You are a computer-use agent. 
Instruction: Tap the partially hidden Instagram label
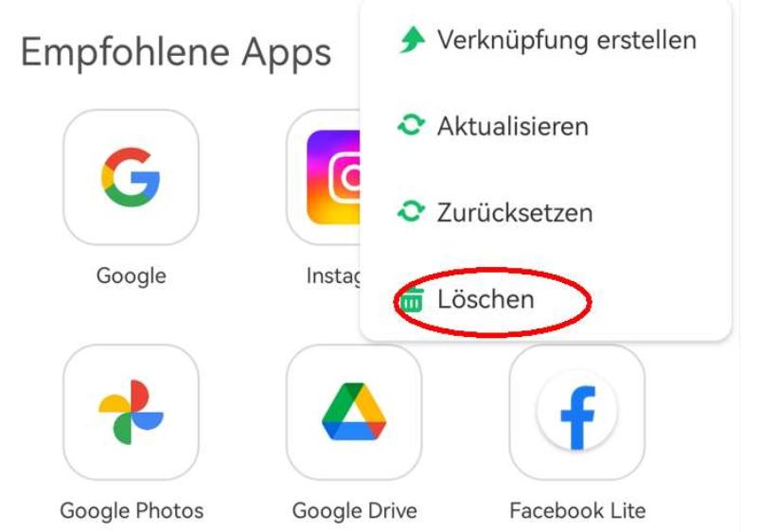point(333,276)
